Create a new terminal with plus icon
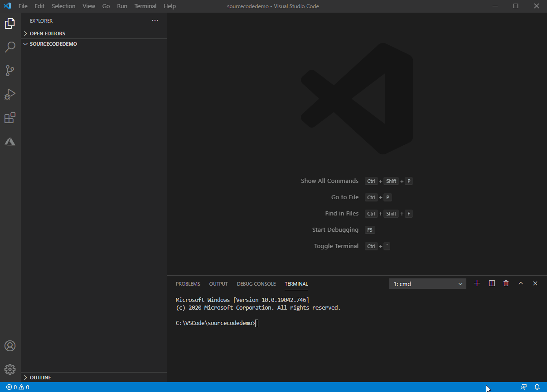This screenshot has width=547, height=392. point(477,283)
